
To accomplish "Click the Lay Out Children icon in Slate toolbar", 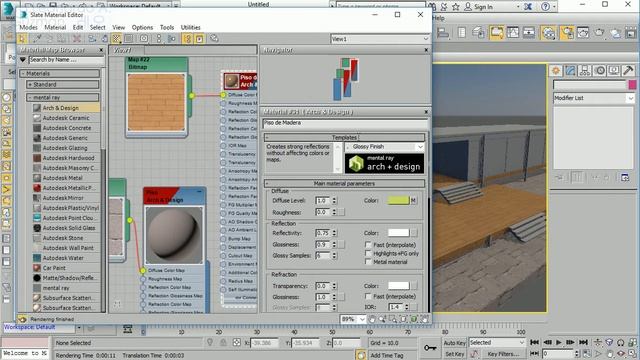I will [171, 38].
